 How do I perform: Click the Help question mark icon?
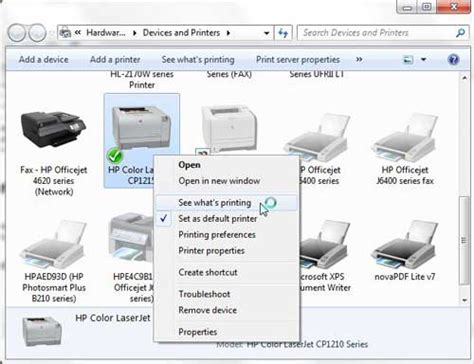pos(453,60)
